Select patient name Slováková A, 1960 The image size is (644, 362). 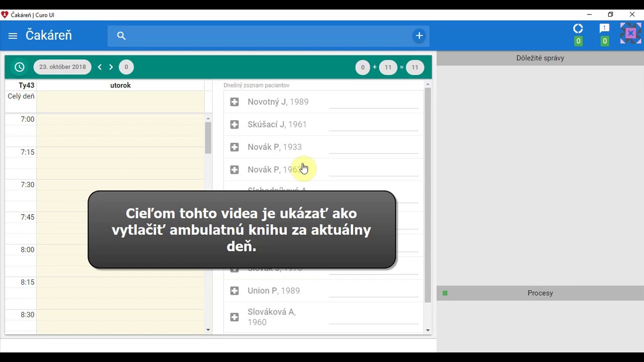pos(272,317)
